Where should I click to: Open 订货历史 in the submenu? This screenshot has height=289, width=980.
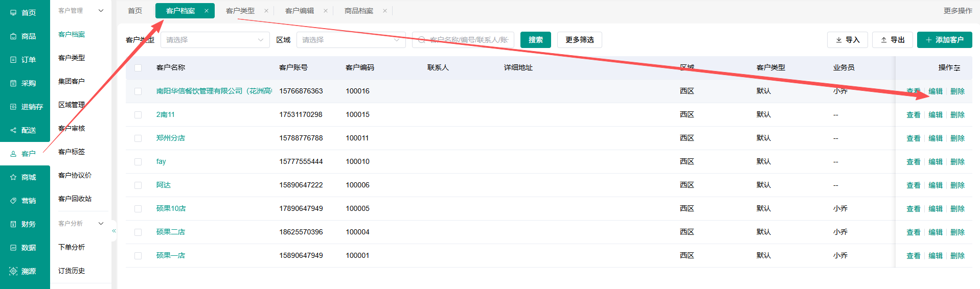(x=72, y=271)
